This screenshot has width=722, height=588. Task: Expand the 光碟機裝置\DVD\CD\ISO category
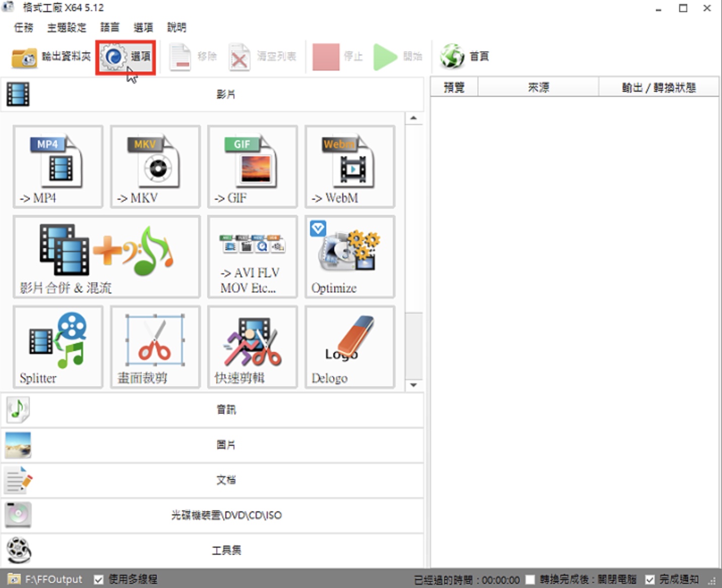coord(212,515)
